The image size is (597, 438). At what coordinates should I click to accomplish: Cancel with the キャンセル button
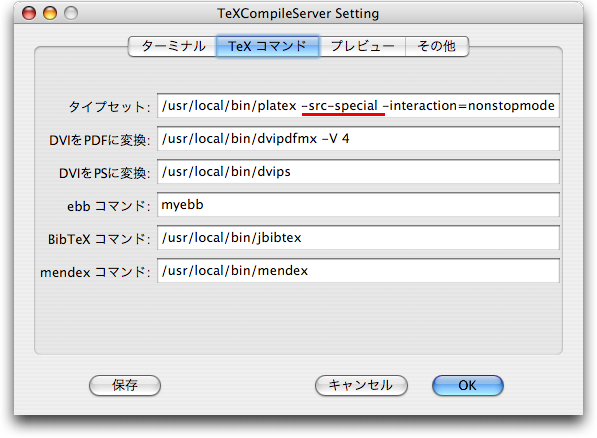(x=361, y=385)
